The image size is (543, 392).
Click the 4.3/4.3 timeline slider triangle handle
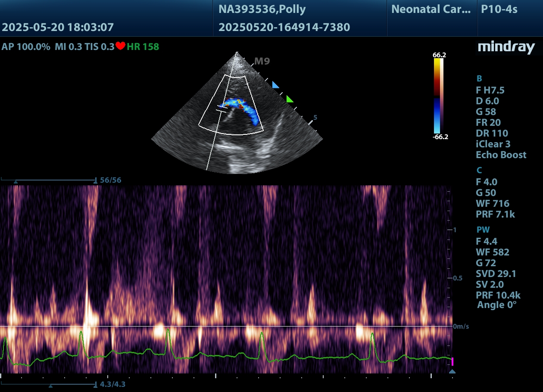coord(50,386)
